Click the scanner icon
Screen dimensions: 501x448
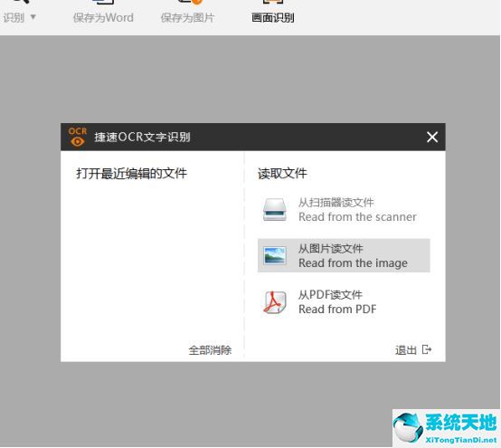point(274,210)
